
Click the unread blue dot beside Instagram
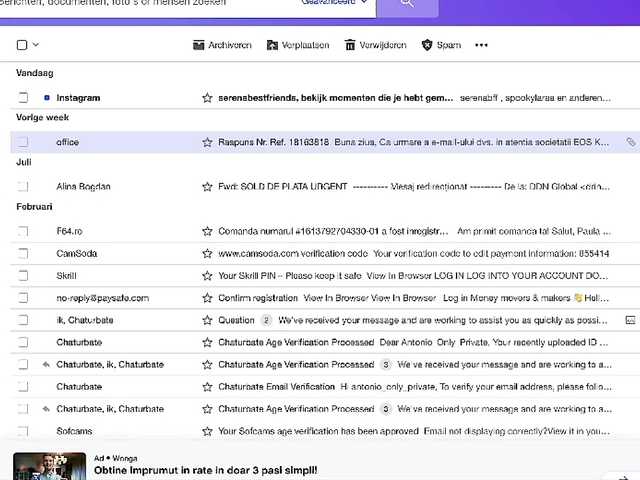[47, 98]
